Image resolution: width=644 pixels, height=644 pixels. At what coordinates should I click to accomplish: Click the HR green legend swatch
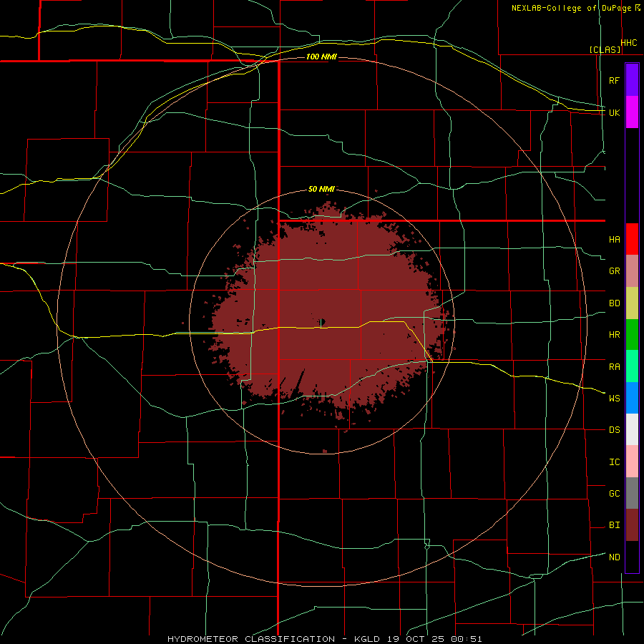(632, 335)
